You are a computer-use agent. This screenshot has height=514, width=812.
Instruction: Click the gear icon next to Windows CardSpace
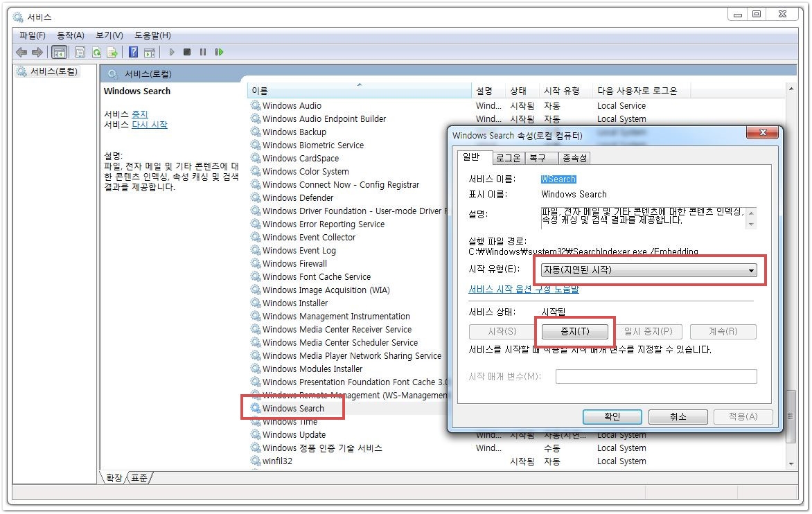pos(255,159)
